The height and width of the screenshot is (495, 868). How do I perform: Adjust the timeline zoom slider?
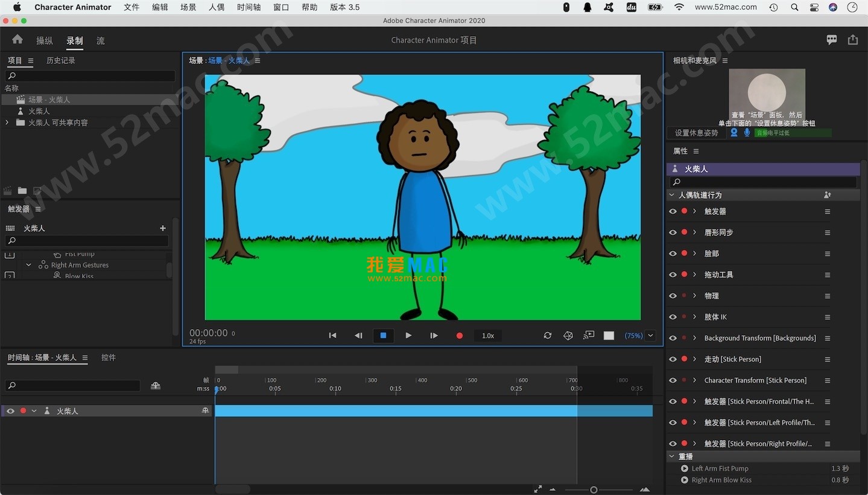[594, 490]
